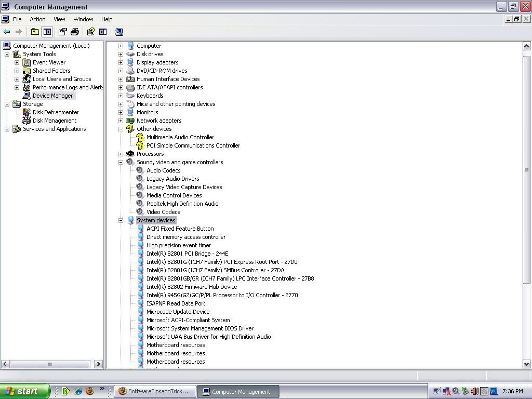Collapse Sound, video and game controllers
532x399 pixels.
(x=121, y=162)
